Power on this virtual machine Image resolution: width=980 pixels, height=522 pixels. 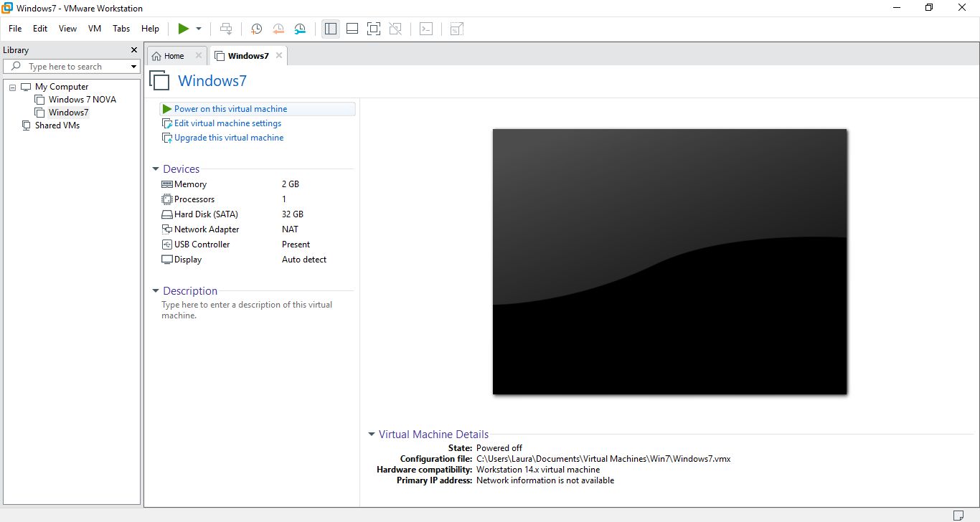pos(230,108)
